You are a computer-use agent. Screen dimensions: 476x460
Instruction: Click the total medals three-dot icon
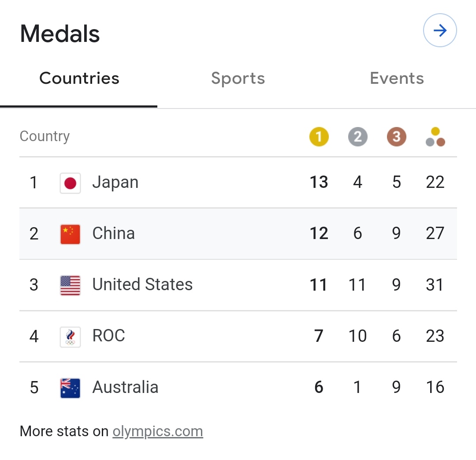(x=435, y=137)
